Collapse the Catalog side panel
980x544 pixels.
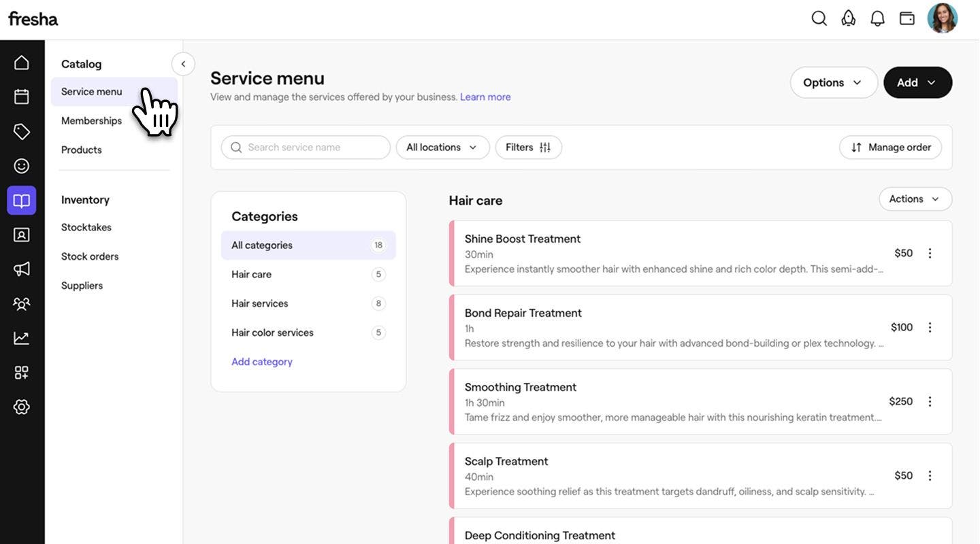pos(183,64)
